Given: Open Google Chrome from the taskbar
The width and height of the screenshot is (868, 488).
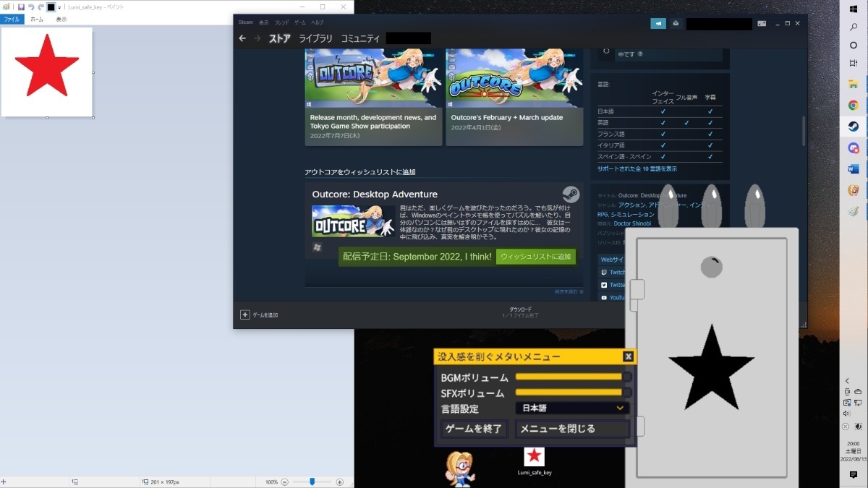Looking at the screenshot, I should click(x=854, y=106).
